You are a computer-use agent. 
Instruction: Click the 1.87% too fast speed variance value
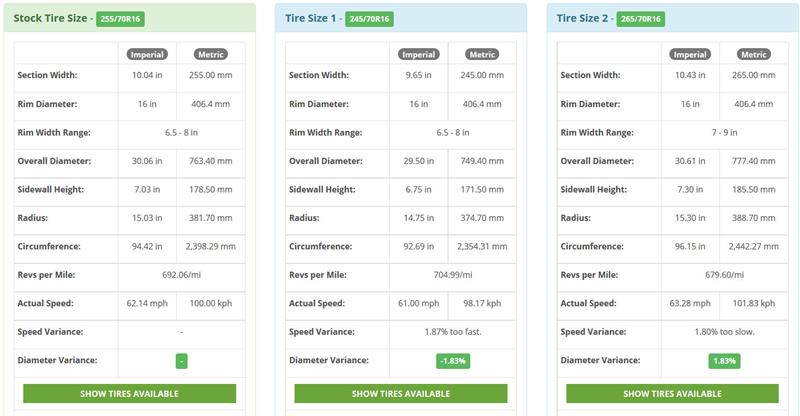(453, 332)
